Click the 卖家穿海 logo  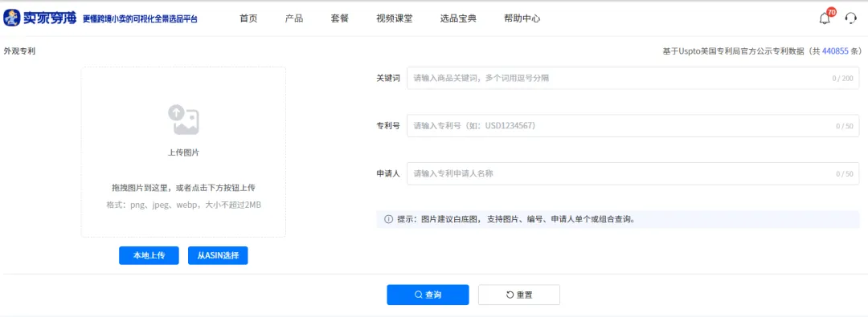coord(40,18)
